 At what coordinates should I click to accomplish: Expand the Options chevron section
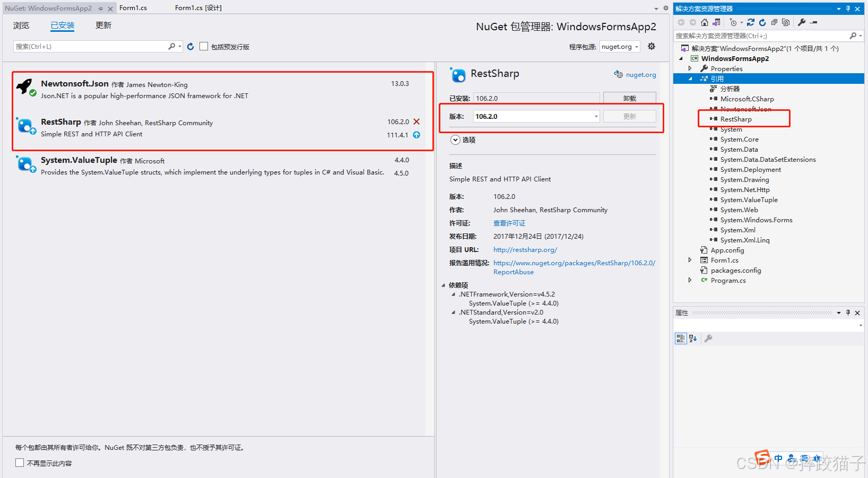(x=455, y=140)
